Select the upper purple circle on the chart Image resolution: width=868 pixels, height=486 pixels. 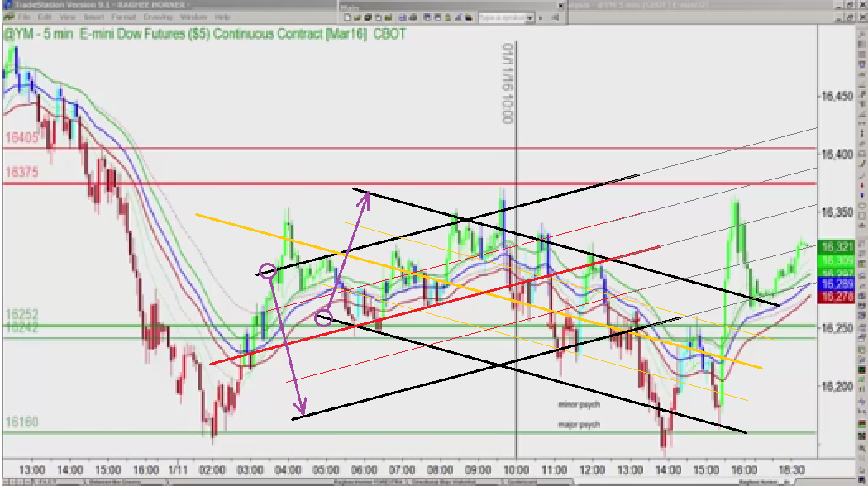coord(267,270)
